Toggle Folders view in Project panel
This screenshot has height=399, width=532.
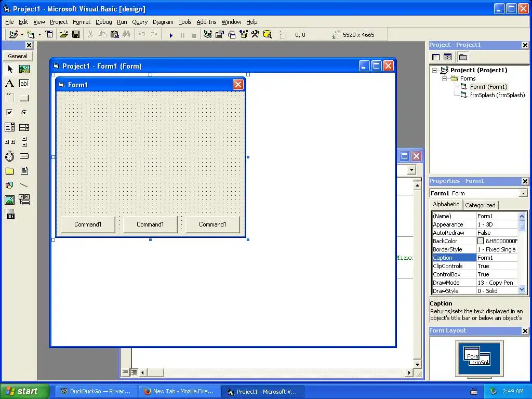point(463,57)
